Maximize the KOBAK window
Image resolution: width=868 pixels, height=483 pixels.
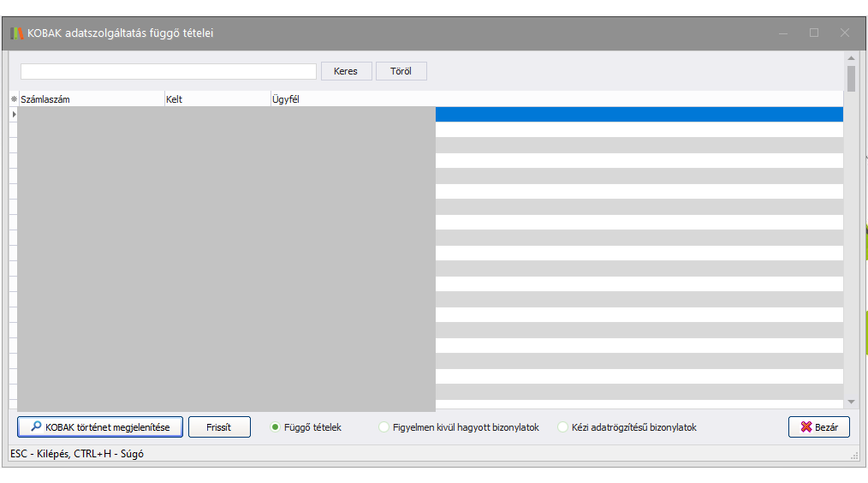813,33
